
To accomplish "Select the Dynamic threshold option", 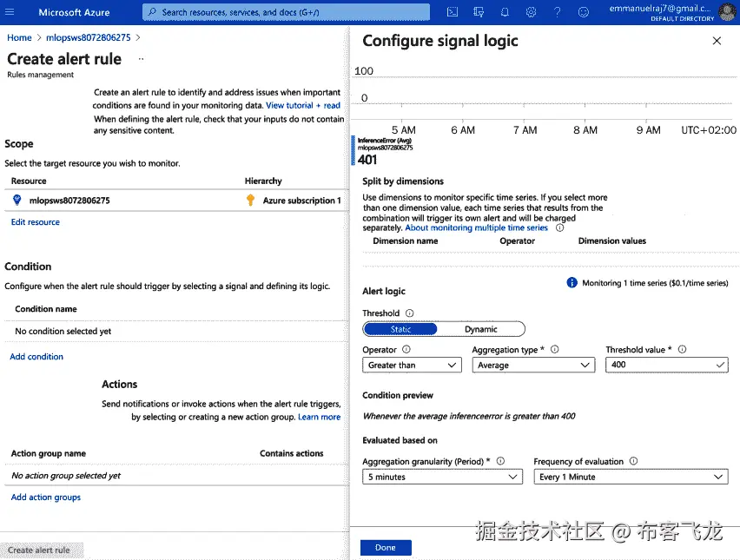I will [481, 329].
